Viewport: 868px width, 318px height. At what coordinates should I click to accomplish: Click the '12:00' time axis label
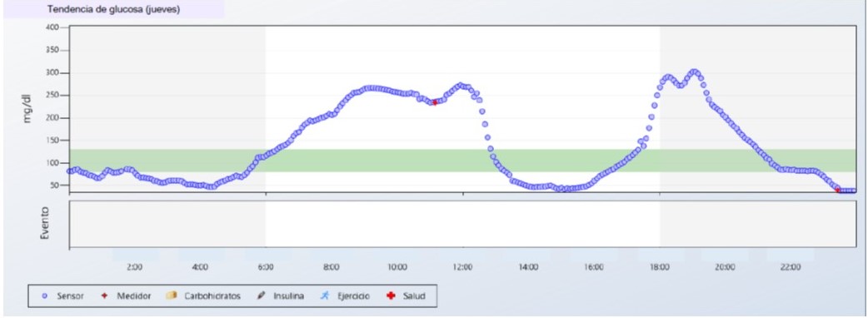(463, 267)
